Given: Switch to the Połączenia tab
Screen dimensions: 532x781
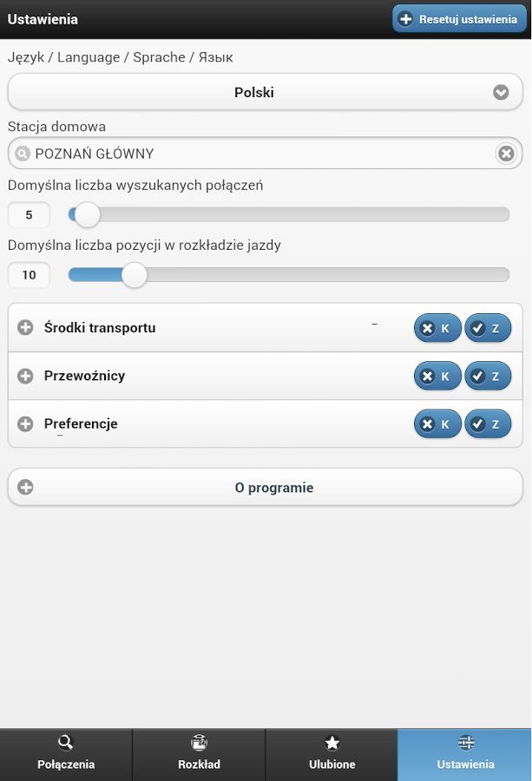Looking at the screenshot, I should pyautogui.click(x=66, y=755).
